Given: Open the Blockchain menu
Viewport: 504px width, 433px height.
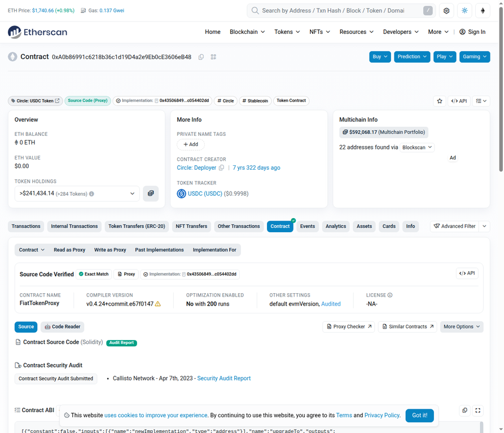Looking at the screenshot, I should 247,32.
